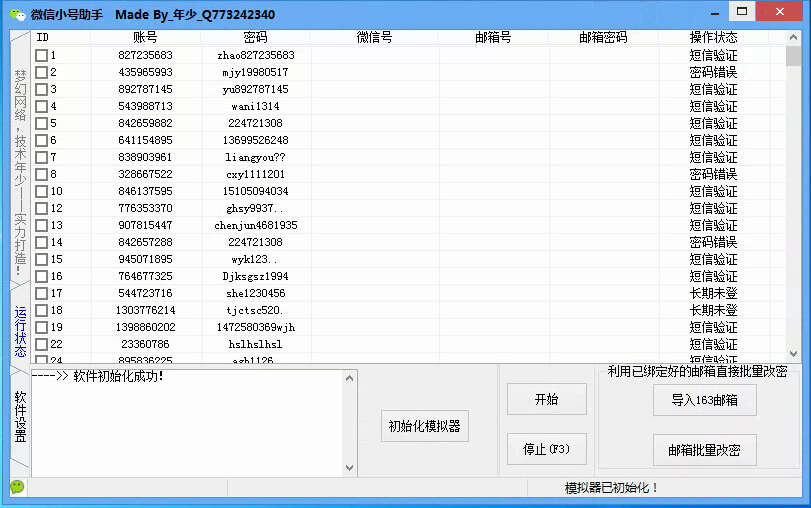Click password cell chenjun4681935
The height and width of the screenshot is (508, 811).
tap(256, 226)
